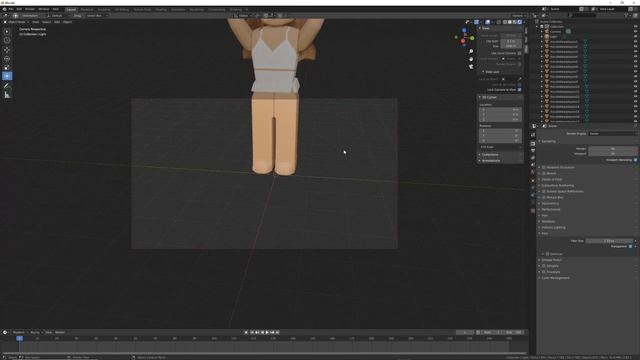Toggle viewport overlays icon
Image resolution: width=640 pixels, height=360 pixels.
click(x=488, y=22)
